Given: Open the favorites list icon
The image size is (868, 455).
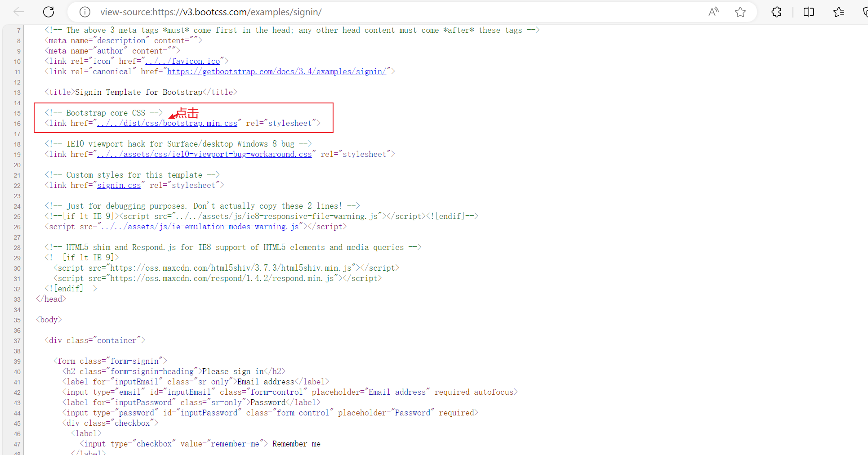Looking at the screenshot, I should 838,12.
